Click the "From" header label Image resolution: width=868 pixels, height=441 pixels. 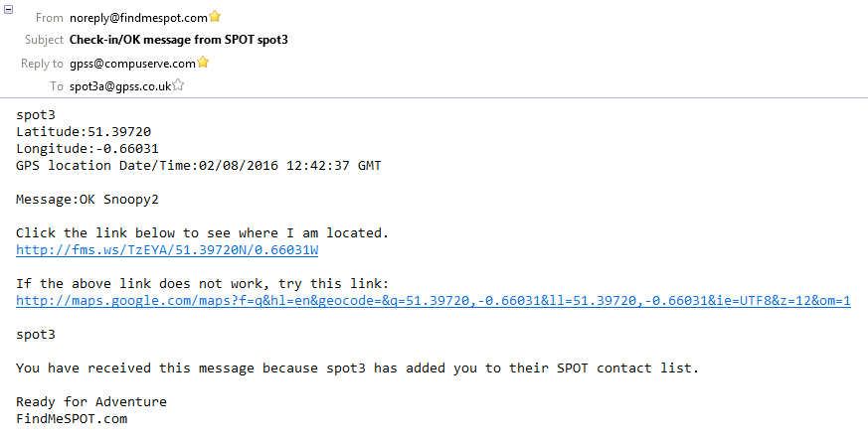tap(49, 17)
